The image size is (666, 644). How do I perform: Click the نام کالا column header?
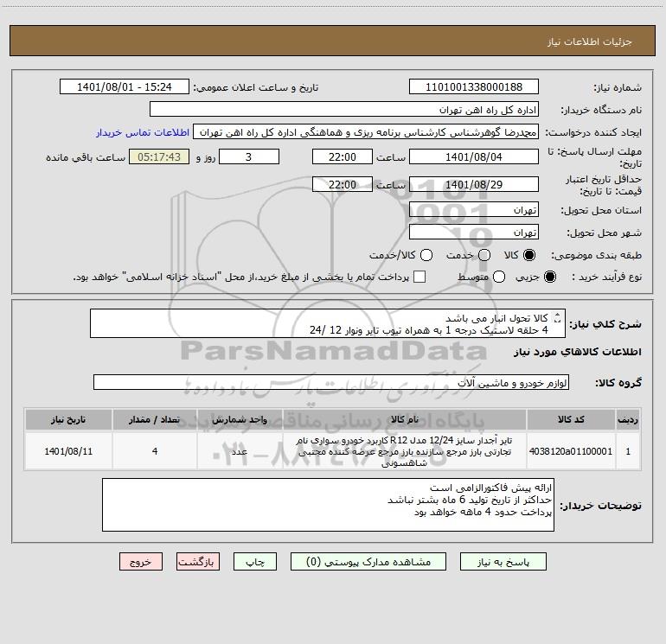point(405,419)
